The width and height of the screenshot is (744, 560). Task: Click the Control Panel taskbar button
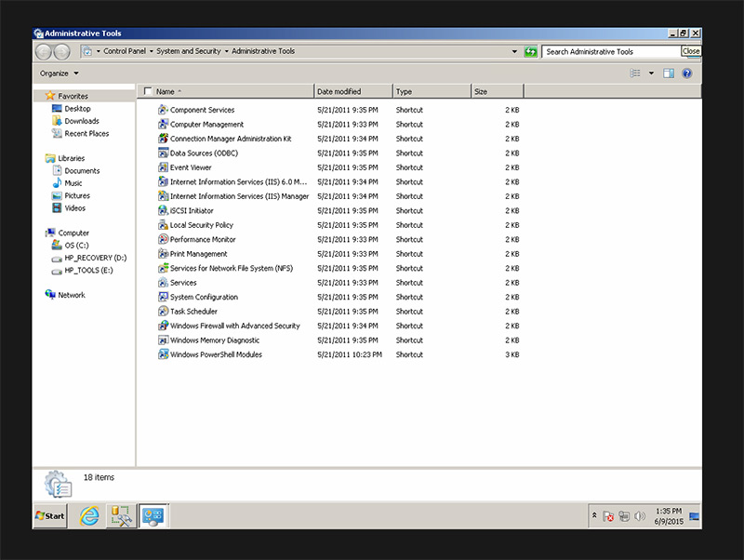(153, 516)
